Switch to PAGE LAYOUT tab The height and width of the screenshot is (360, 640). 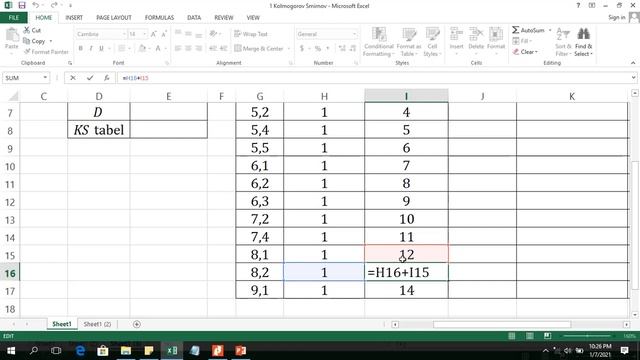[114, 18]
